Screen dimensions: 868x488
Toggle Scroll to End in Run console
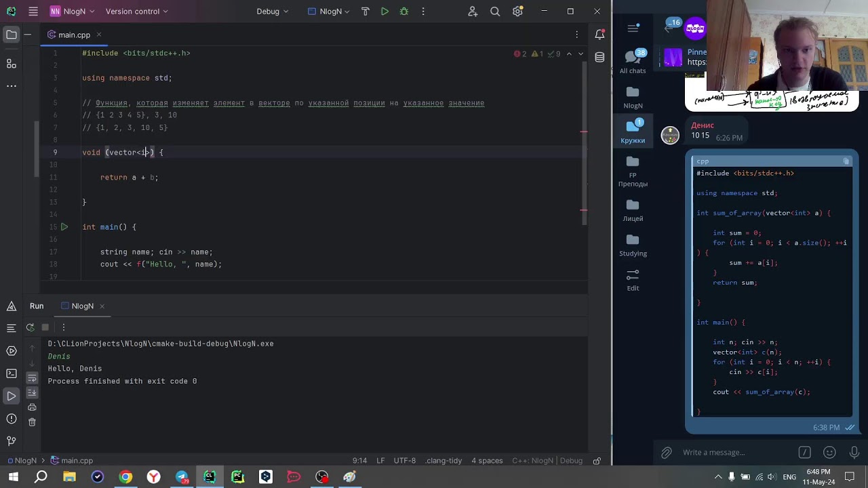click(32, 392)
